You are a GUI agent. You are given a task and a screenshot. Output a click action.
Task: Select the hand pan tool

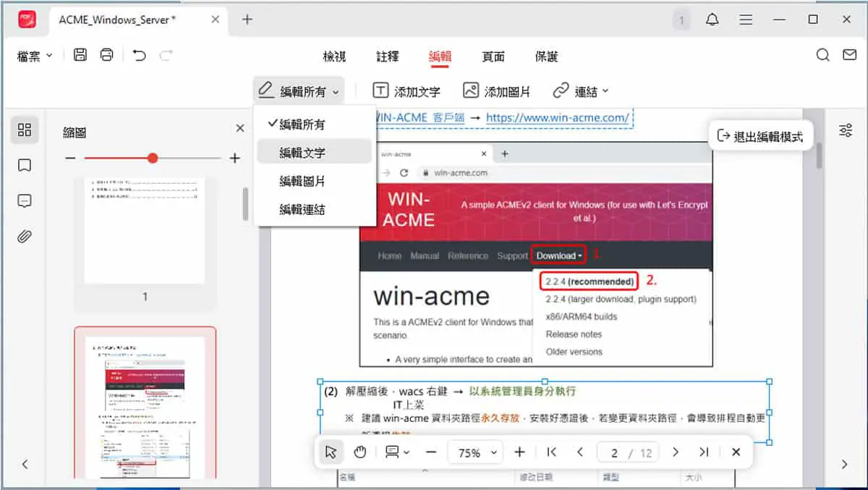[360, 452]
